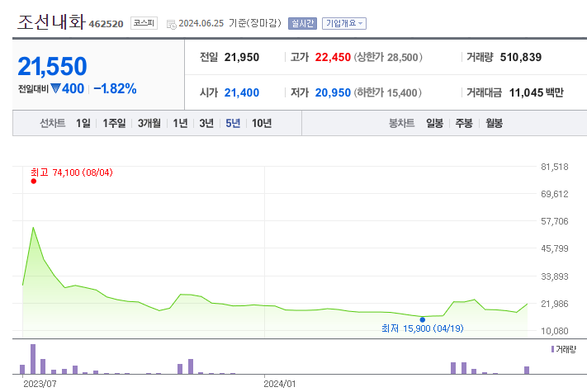Click the blue 실시간 button
This screenshot has height=392, width=587.
pyautogui.click(x=302, y=24)
